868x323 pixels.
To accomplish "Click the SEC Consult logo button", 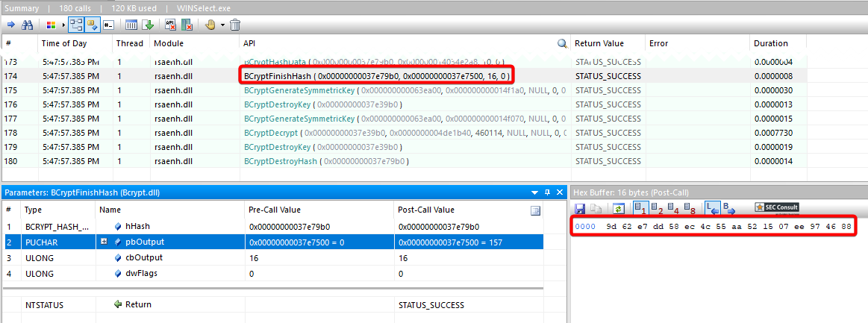I will pos(777,208).
